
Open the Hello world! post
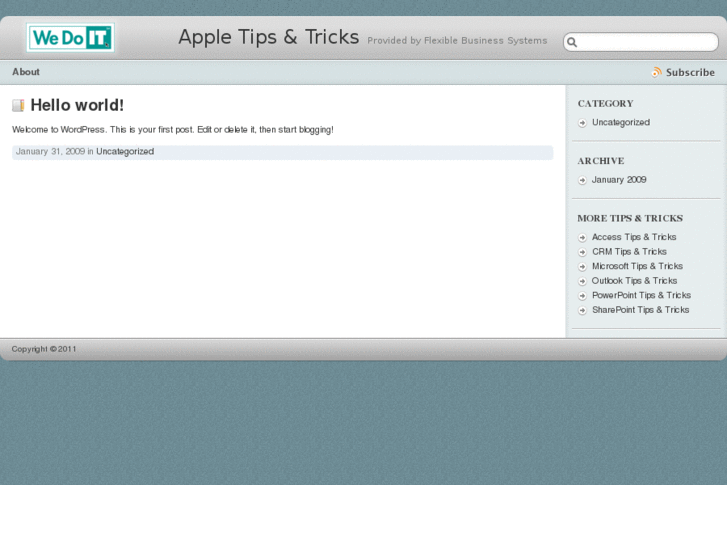77,105
